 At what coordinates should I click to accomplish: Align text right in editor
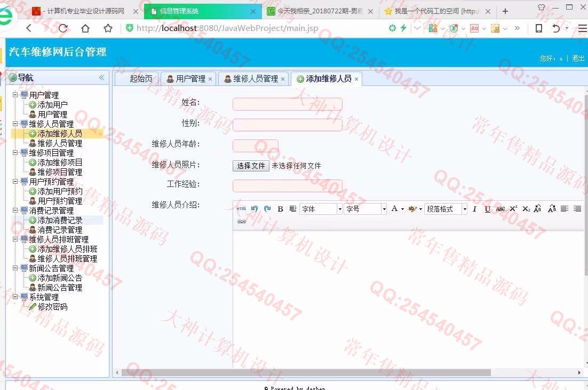tap(577, 209)
